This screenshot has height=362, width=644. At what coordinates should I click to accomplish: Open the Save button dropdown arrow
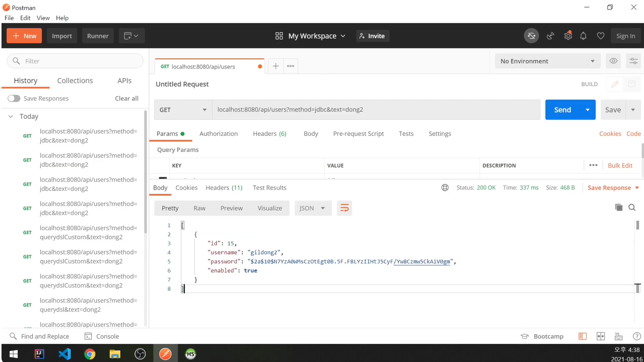[632, 110]
